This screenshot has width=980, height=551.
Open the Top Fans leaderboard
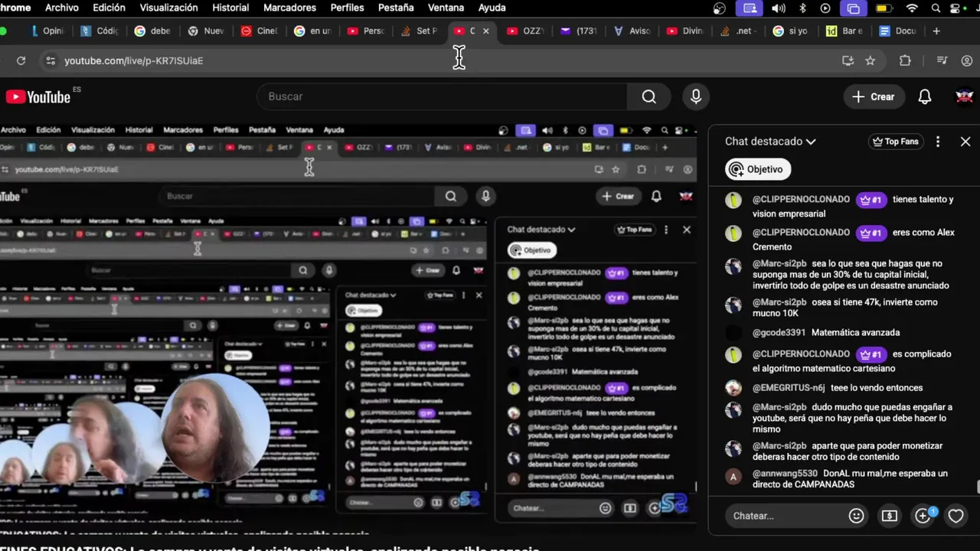pos(896,142)
